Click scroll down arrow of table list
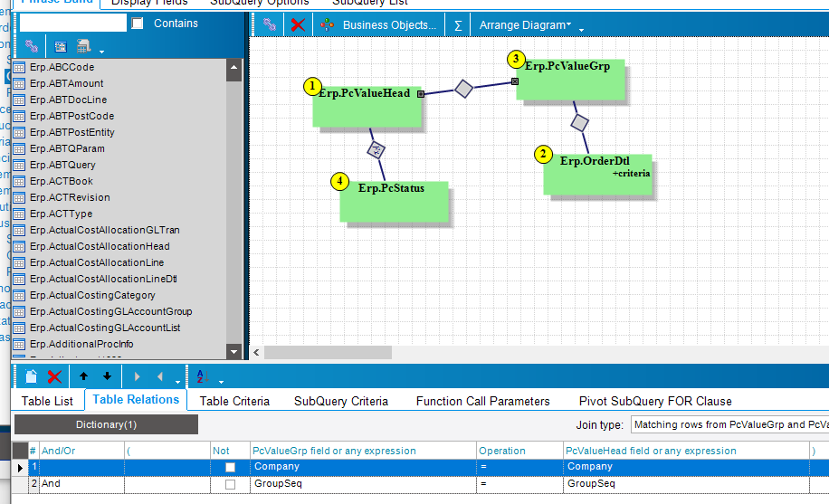829x504 pixels. point(233,351)
